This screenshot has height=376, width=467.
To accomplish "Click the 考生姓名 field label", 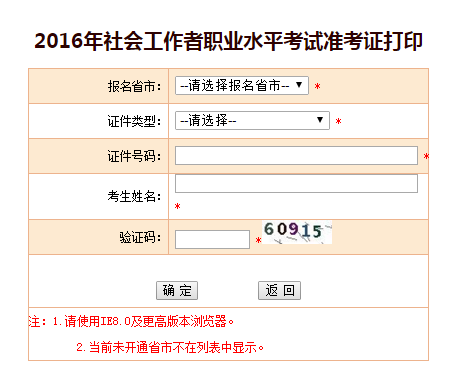I will pos(134,196).
